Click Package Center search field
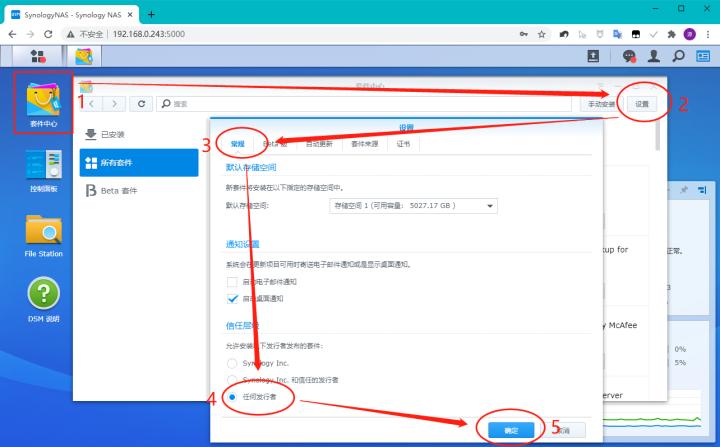 click(364, 104)
